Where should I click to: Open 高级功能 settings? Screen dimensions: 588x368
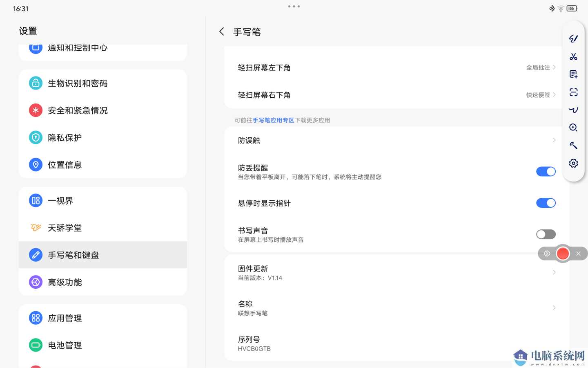[x=103, y=282]
